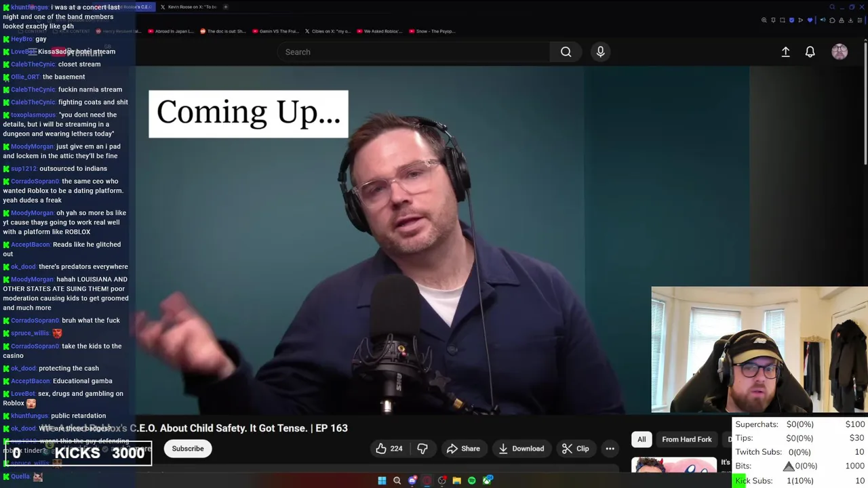Open Discord from the taskbar
Image resolution: width=868 pixels, height=488 pixels.
(412, 481)
